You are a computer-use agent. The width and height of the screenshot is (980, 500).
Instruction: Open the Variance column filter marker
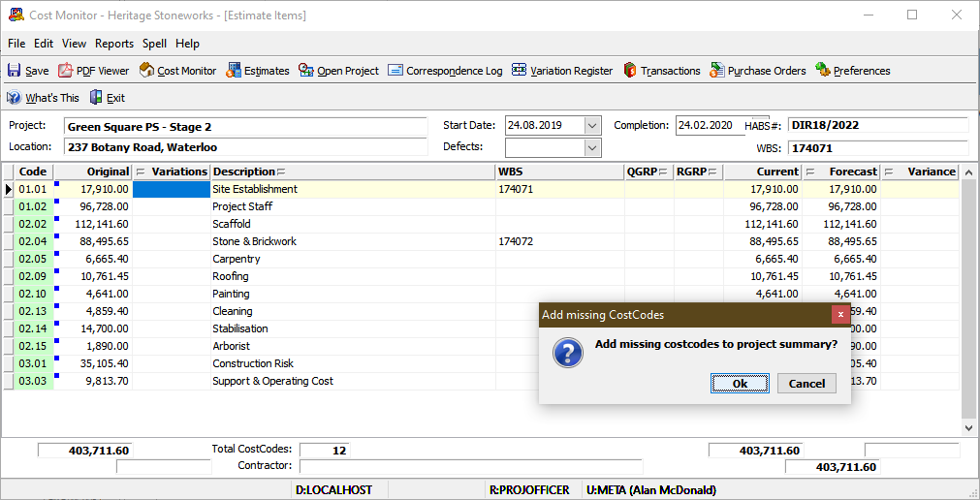point(888,172)
